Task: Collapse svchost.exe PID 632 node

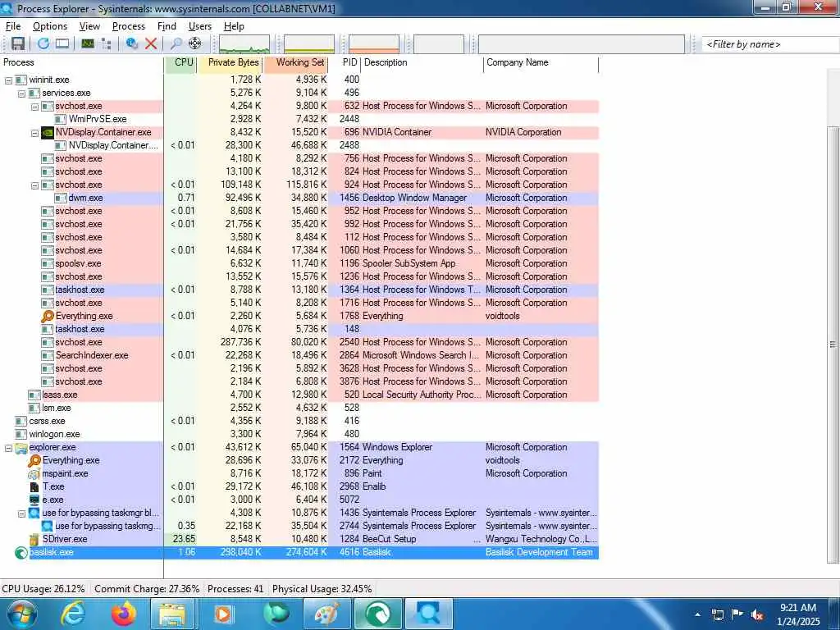Action: (34, 107)
